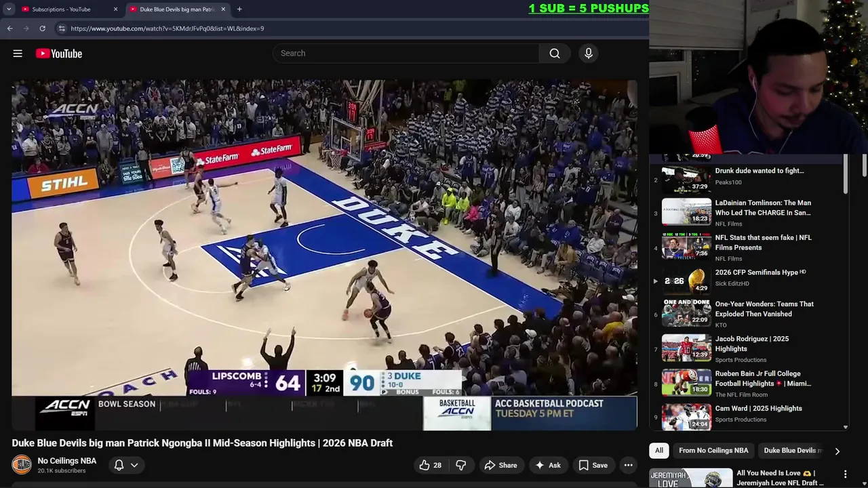This screenshot has width=868, height=488.
Task: Open more actions three-dot menu
Action: (629, 465)
